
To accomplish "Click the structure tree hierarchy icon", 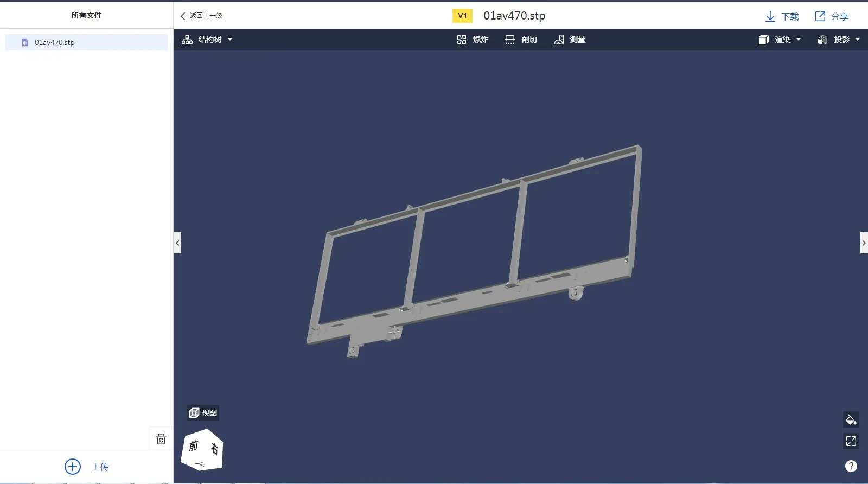I will [187, 40].
